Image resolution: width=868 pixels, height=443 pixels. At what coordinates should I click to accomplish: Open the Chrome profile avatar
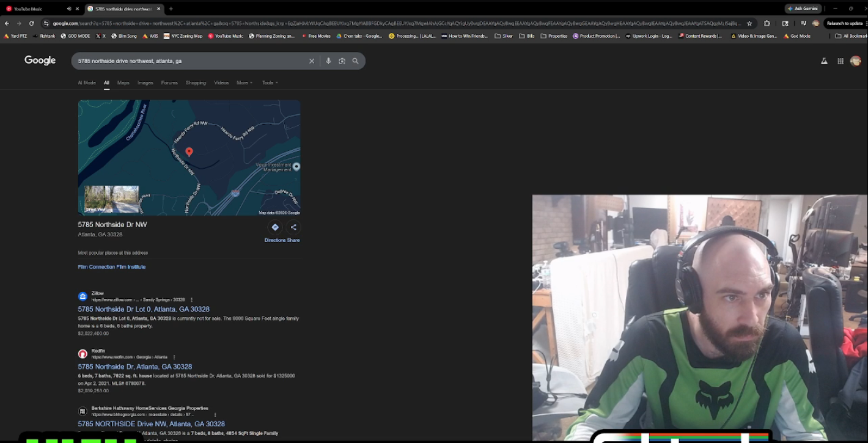pos(815,23)
